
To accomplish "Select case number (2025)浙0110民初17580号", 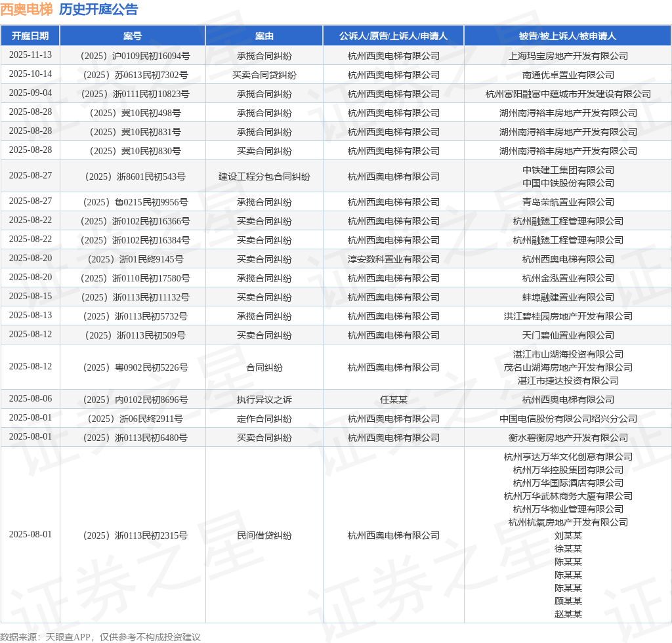I will pos(135,278).
